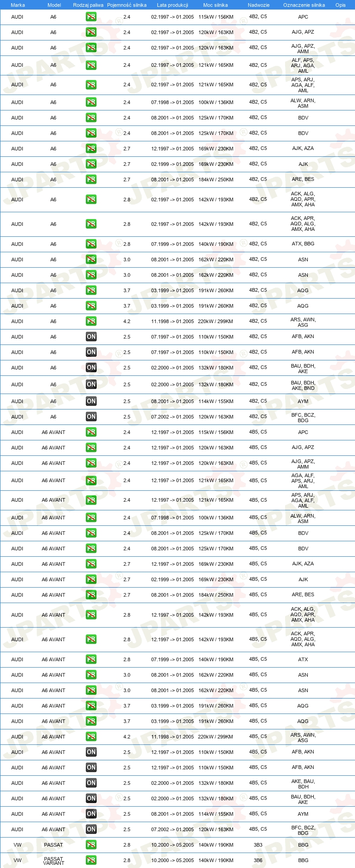Image resolution: width=355 pixels, height=868 pixels.
Task: Click petrol icon for A6 AVANT ATX row
Action: [x=91, y=659]
